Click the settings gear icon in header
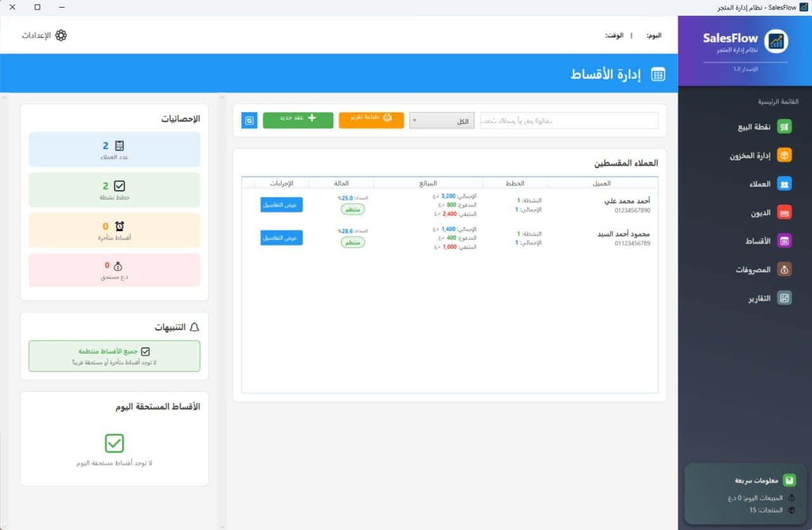Image resolution: width=812 pixels, height=530 pixels. tap(61, 36)
